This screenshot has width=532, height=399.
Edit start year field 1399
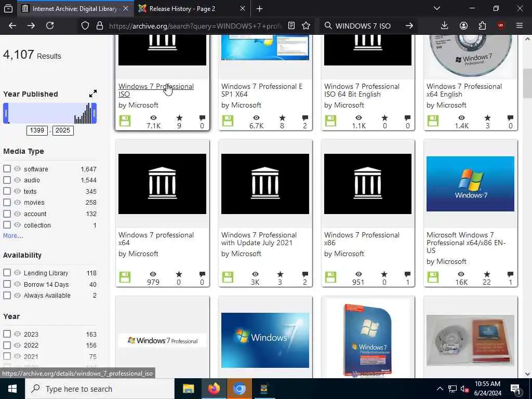pyautogui.click(x=37, y=130)
